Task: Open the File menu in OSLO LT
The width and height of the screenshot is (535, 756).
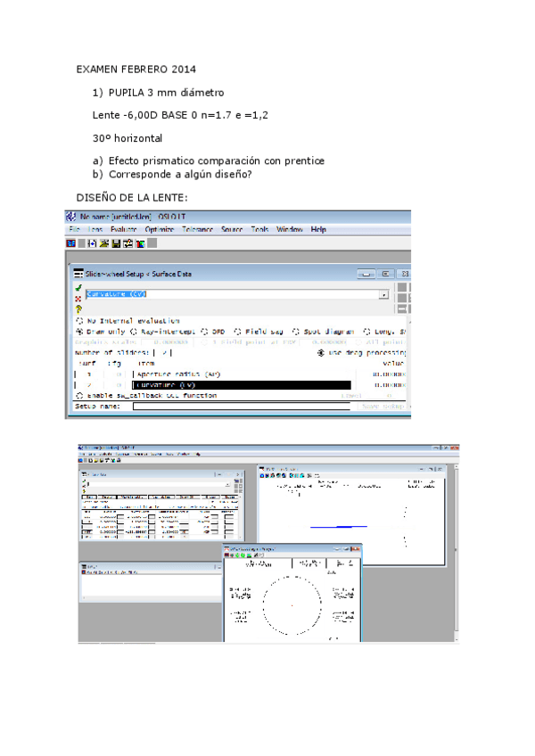Action: 74,229
